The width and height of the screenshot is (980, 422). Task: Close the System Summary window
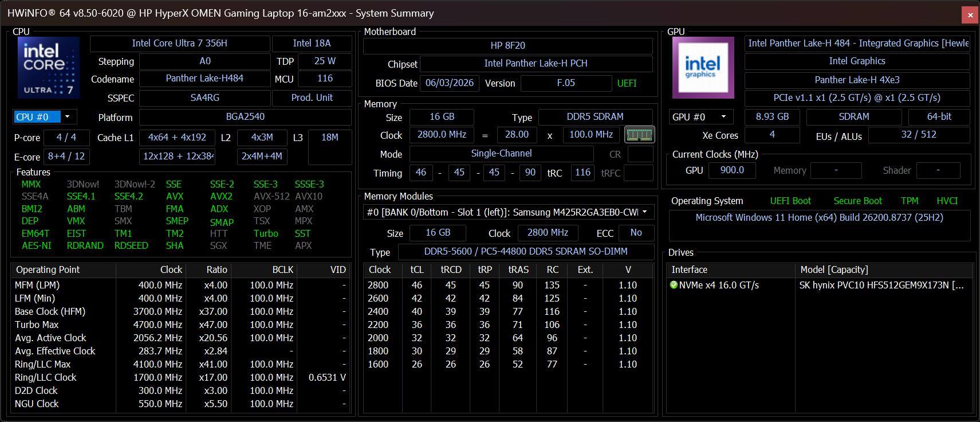pyautogui.click(x=970, y=15)
